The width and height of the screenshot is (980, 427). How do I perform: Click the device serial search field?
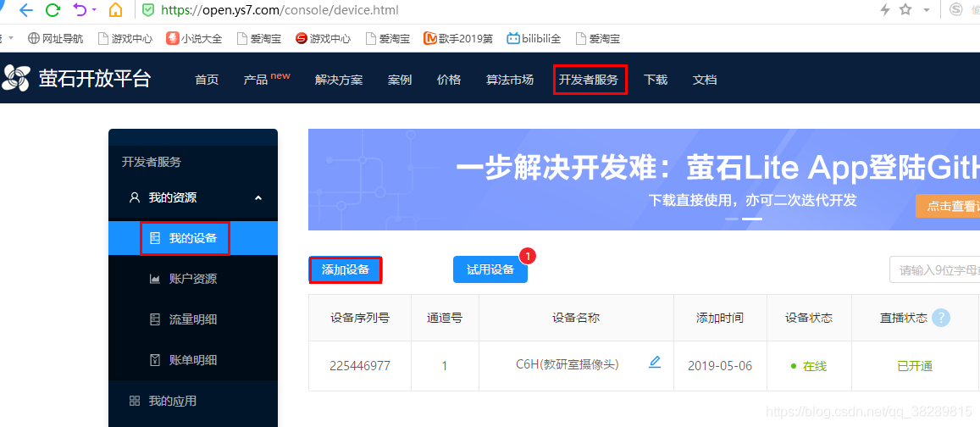click(934, 270)
